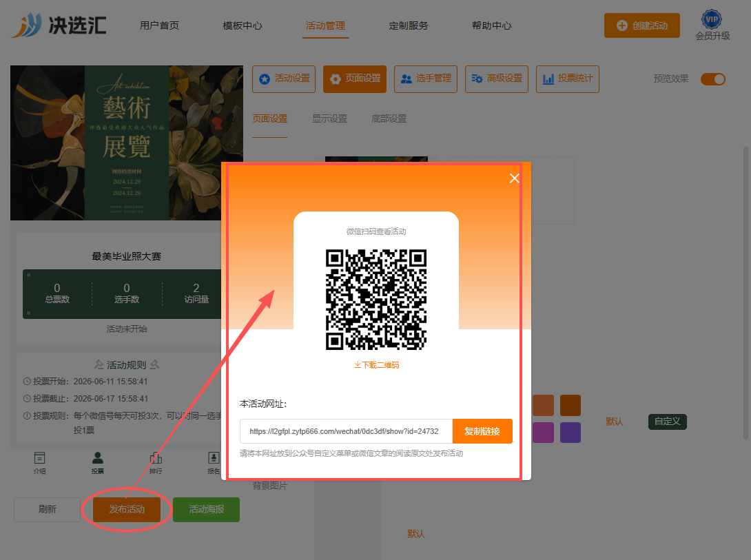The height and width of the screenshot is (560, 751).
Task: Click the 创建活动 button
Action: click(x=642, y=25)
